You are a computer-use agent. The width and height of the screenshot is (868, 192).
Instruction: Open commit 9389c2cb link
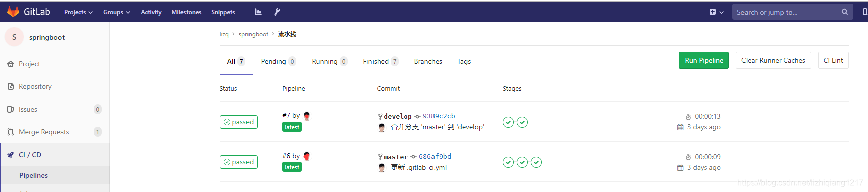click(439, 116)
